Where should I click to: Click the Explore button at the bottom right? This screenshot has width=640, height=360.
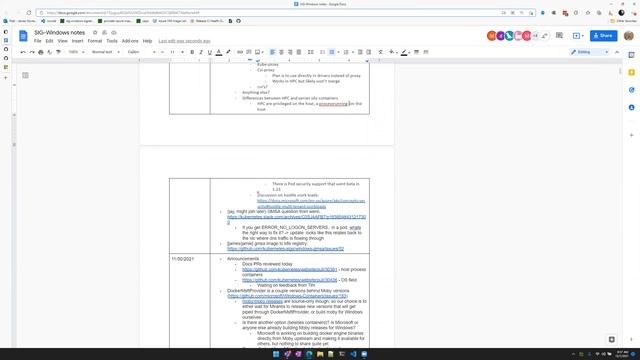(x=611, y=339)
